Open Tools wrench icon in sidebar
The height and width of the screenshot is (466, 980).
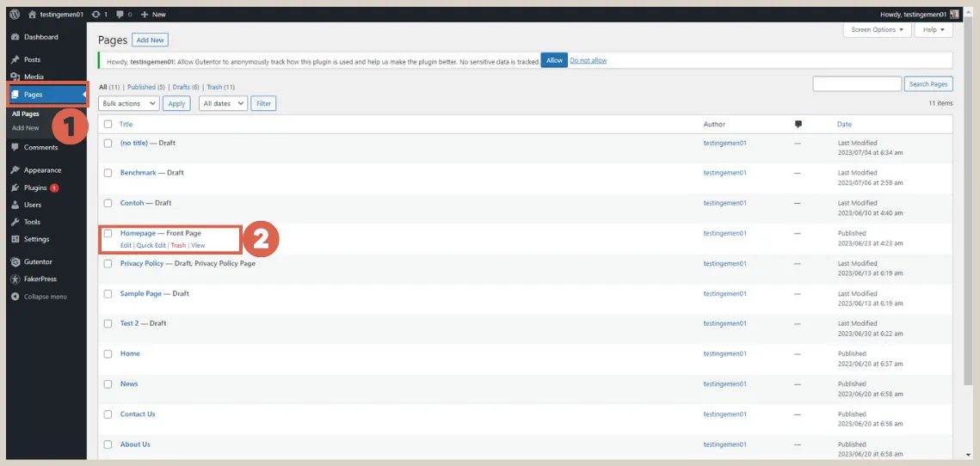tap(15, 222)
